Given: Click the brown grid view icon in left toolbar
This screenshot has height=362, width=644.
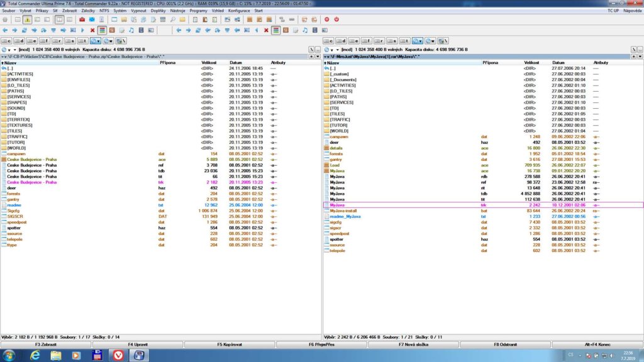Looking at the screenshot, I should (x=112, y=30).
